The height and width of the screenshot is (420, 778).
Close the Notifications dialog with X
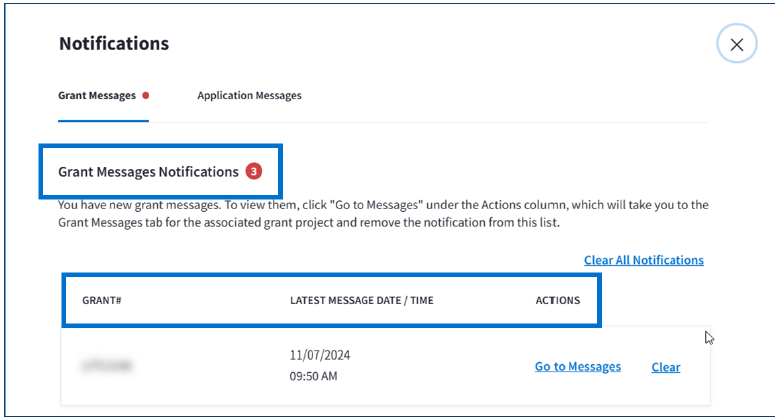pyautogui.click(x=737, y=44)
